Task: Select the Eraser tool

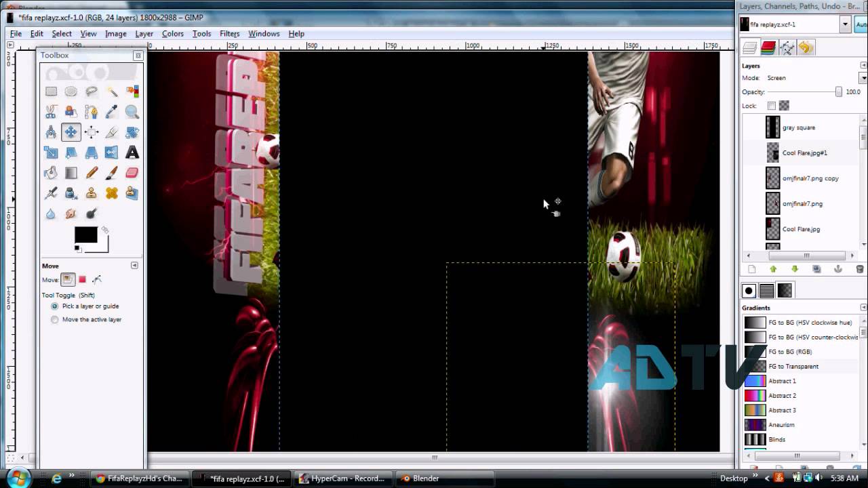Action: [132, 173]
